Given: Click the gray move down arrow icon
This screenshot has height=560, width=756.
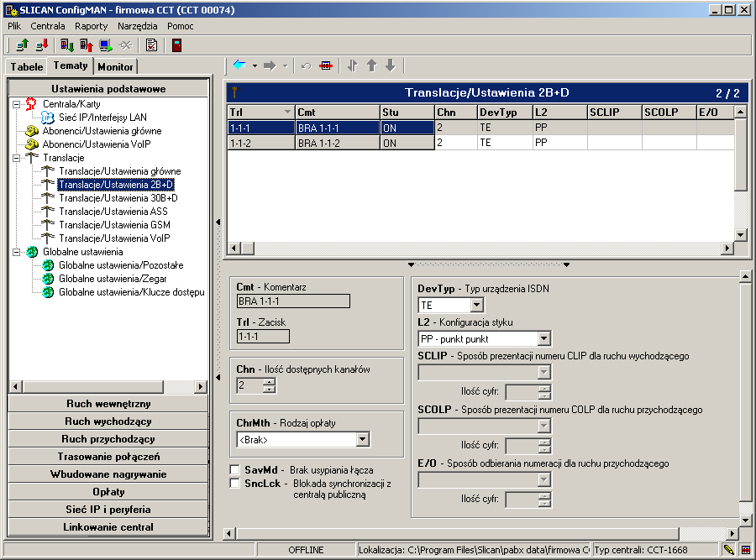Looking at the screenshot, I should tap(391, 65).
